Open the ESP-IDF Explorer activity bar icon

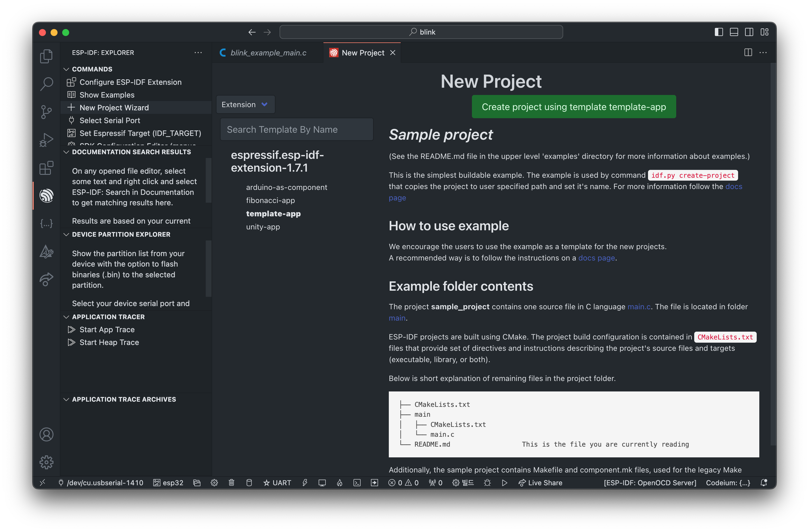46,196
